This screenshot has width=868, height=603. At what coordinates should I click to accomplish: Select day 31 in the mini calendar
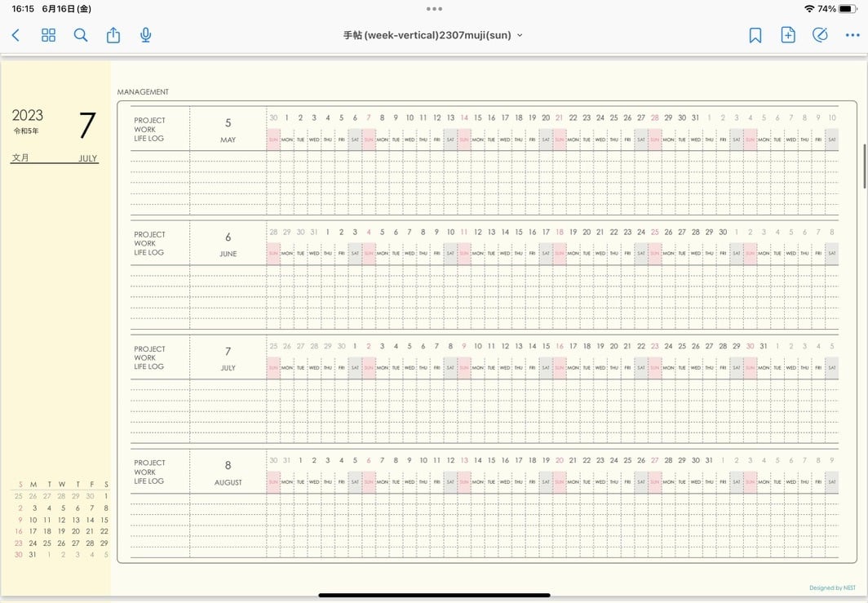point(33,554)
